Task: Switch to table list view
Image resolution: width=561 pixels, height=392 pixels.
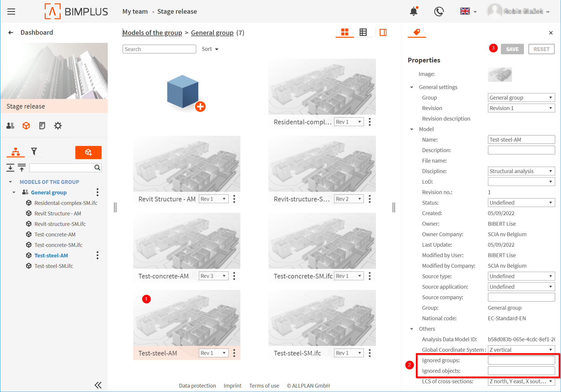Action: pos(363,32)
